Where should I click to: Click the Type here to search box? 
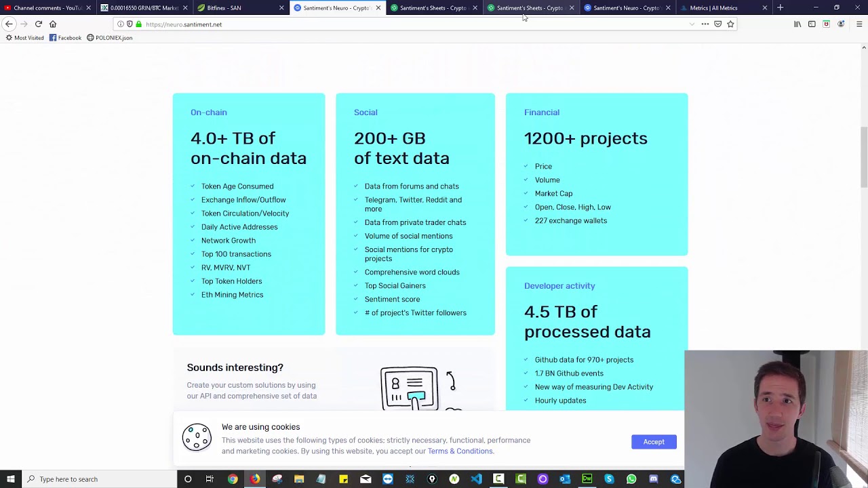[x=99, y=479]
